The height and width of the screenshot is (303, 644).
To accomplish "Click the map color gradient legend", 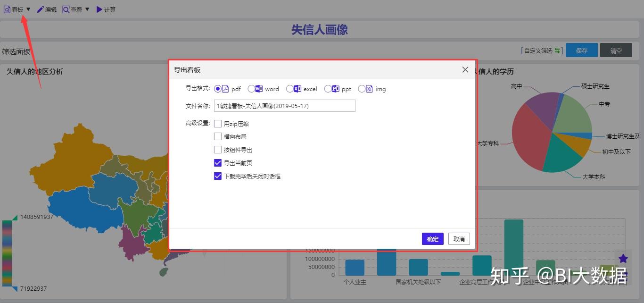I will pos(7,252).
